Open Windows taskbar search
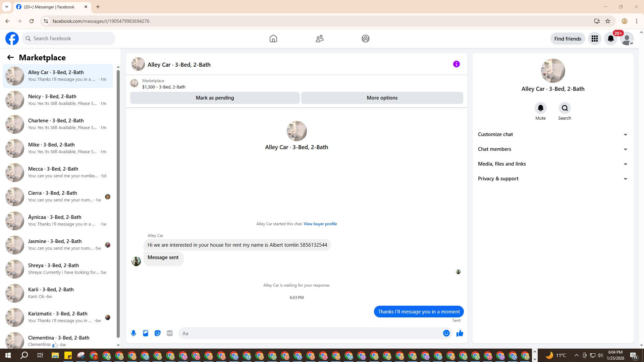644x362 pixels. (x=24, y=355)
